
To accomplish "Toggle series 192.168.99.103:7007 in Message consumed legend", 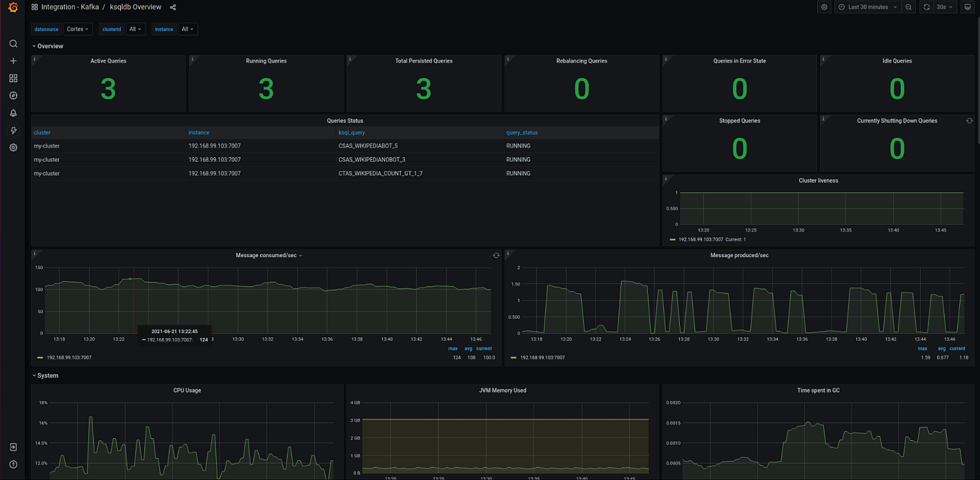I will coord(69,358).
